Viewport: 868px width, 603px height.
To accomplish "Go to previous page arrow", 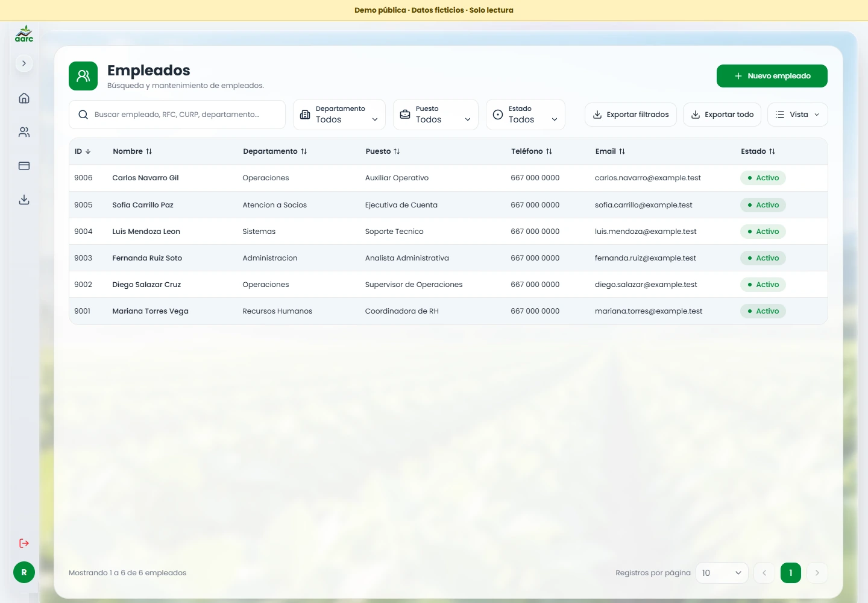I will click(764, 573).
